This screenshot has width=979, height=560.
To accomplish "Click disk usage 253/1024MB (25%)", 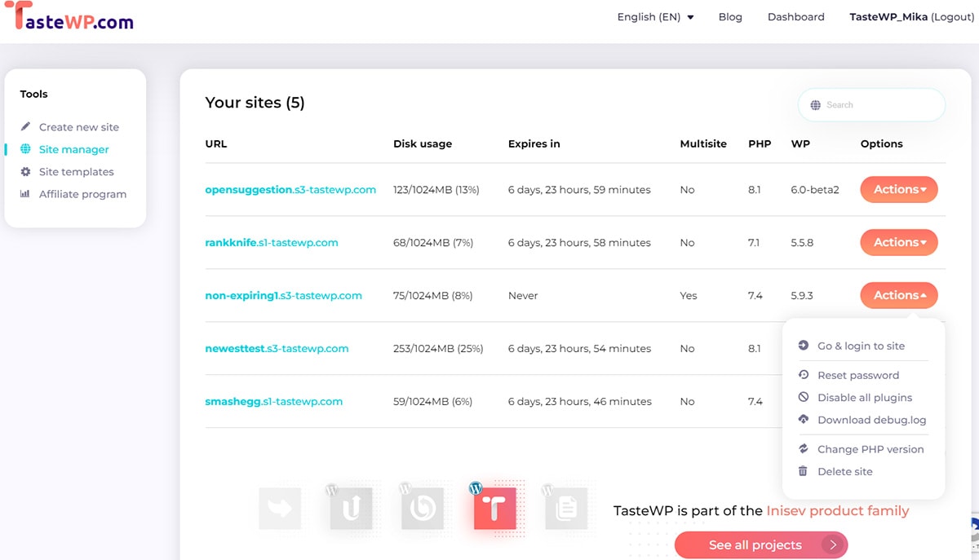I will click(438, 349).
